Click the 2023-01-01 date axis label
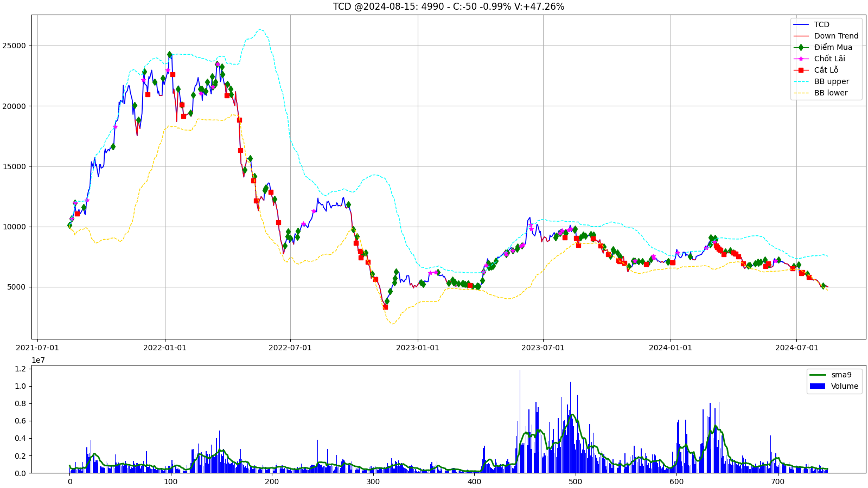The width and height of the screenshot is (868, 488). [x=418, y=348]
